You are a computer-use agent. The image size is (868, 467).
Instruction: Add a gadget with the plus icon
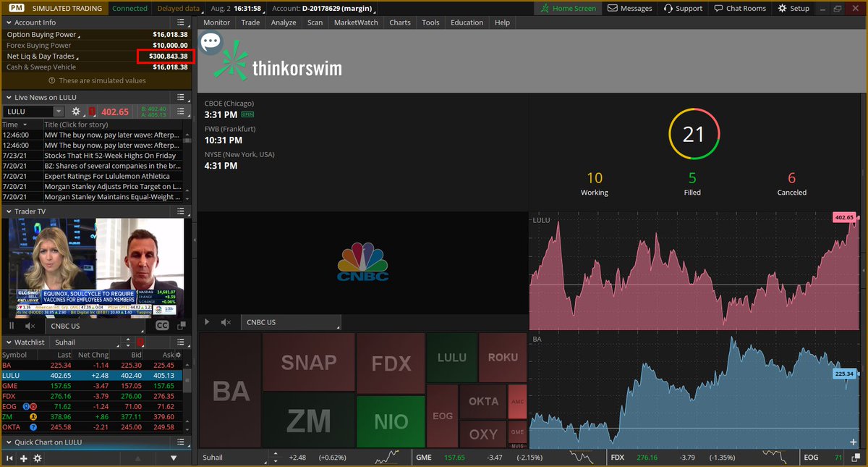point(24,458)
